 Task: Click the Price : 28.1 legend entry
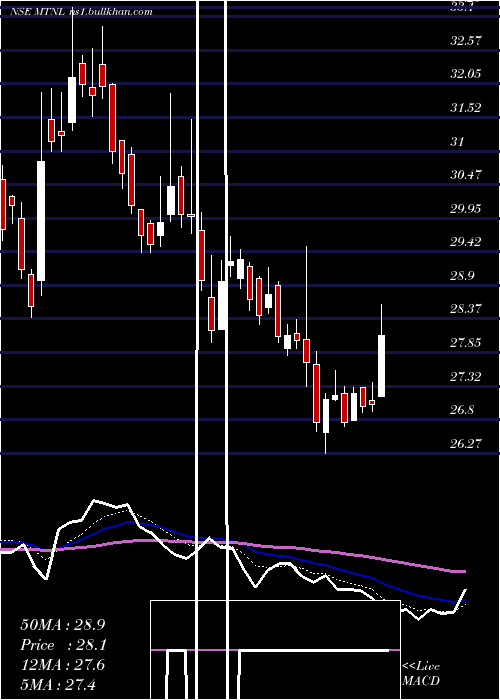pos(62,645)
